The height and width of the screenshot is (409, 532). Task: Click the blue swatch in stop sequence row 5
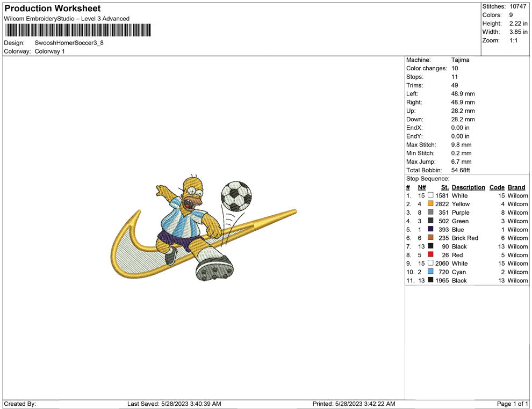(430, 229)
